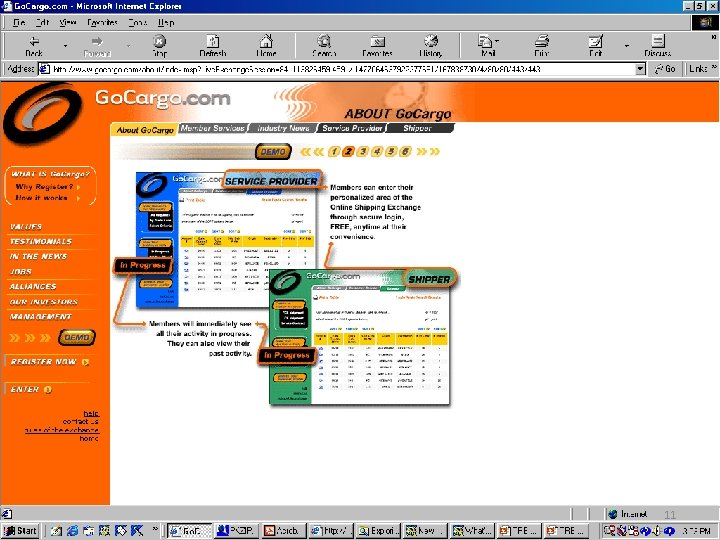Screen dimensions: 720x540
Task: Open the Favorites menu
Action: (102, 22)
